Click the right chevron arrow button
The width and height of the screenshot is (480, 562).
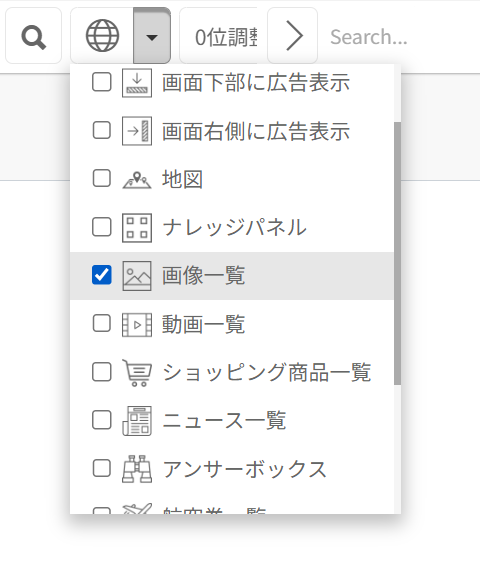pos(293,36)
